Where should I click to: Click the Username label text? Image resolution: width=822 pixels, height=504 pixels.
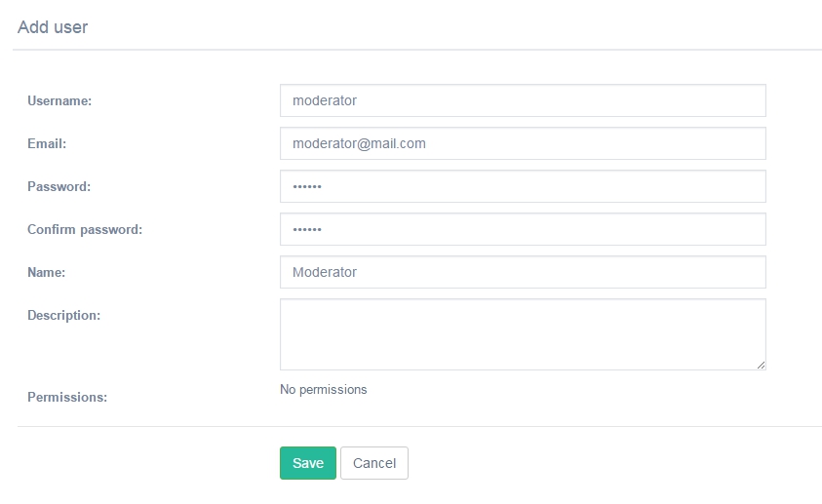59,101
